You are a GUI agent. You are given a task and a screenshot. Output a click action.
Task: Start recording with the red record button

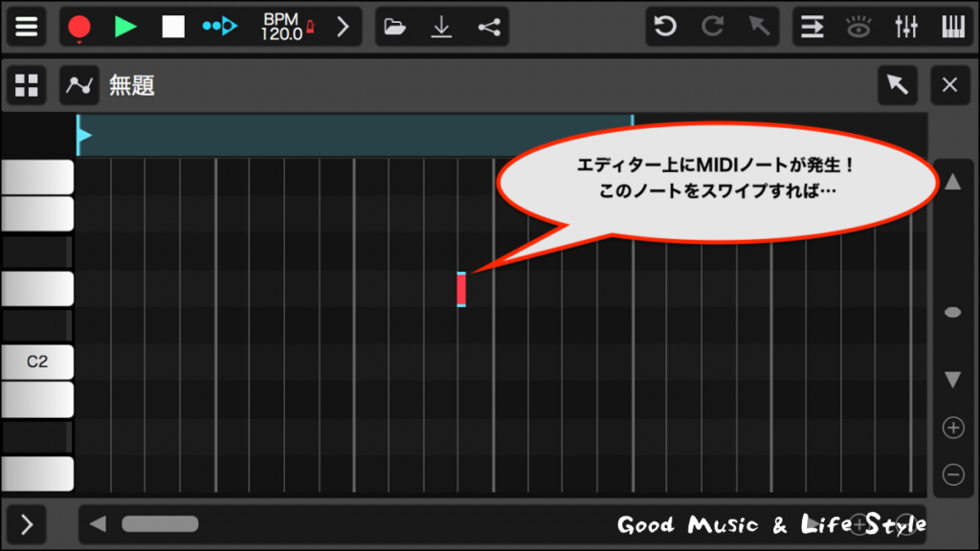click(x=79, y=27)
